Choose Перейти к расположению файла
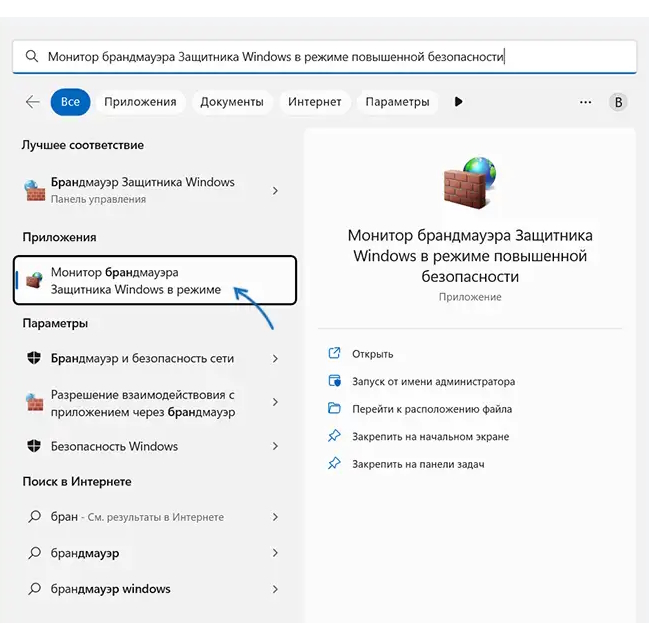This screenshot has width=649, height=640. point(432,409)
